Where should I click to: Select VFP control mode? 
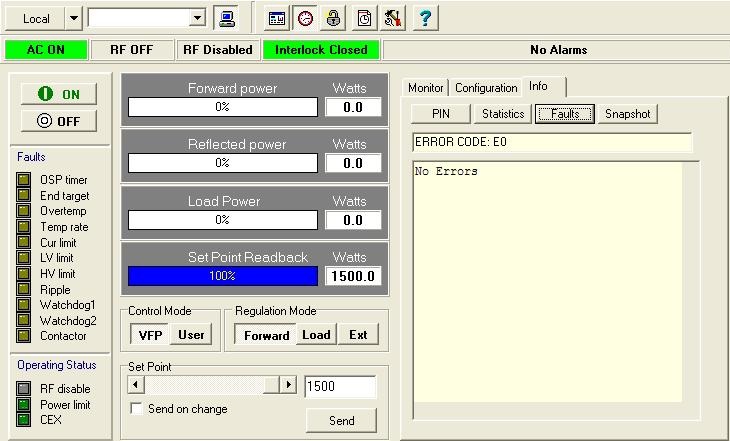pos(150,335)
